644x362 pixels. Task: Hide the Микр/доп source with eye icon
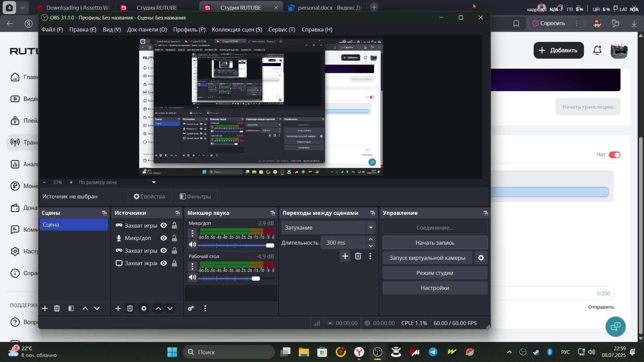click(x=164, y=238)
